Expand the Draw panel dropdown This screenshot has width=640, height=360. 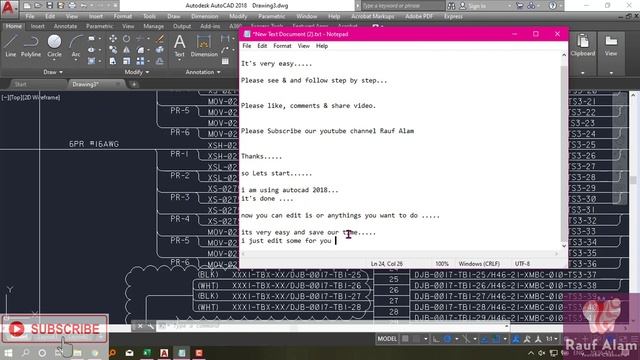click(53, 72)
